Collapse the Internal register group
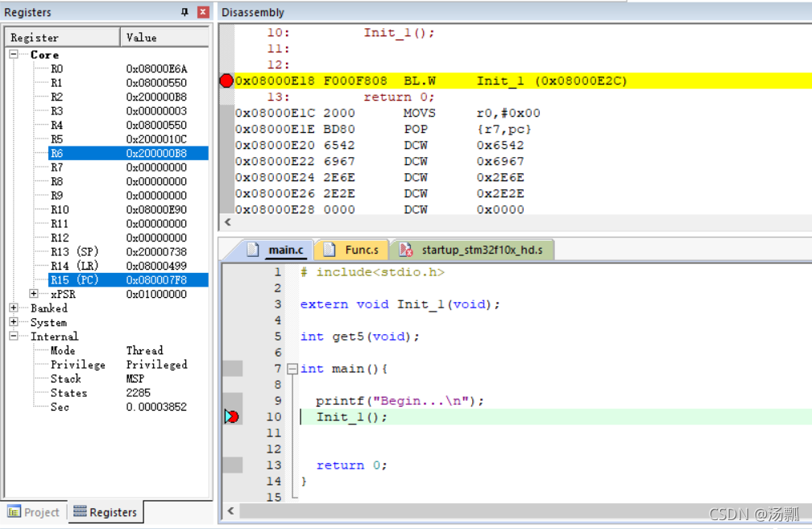 [14, 336]
